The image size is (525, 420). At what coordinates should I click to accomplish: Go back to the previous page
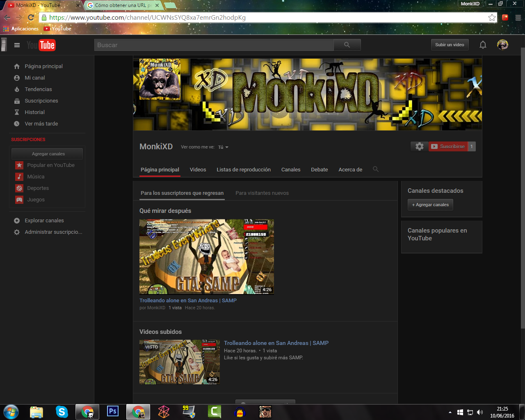tap(7, 17)
